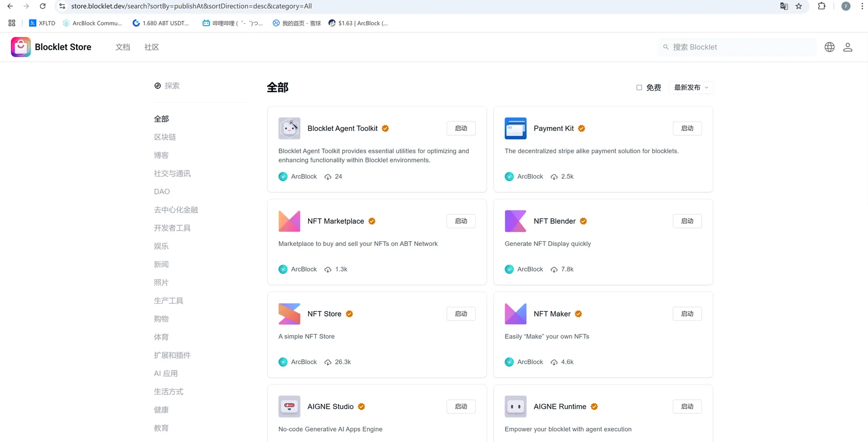Open the 文档 docs link
868x442 pixels.
(123, 47)
